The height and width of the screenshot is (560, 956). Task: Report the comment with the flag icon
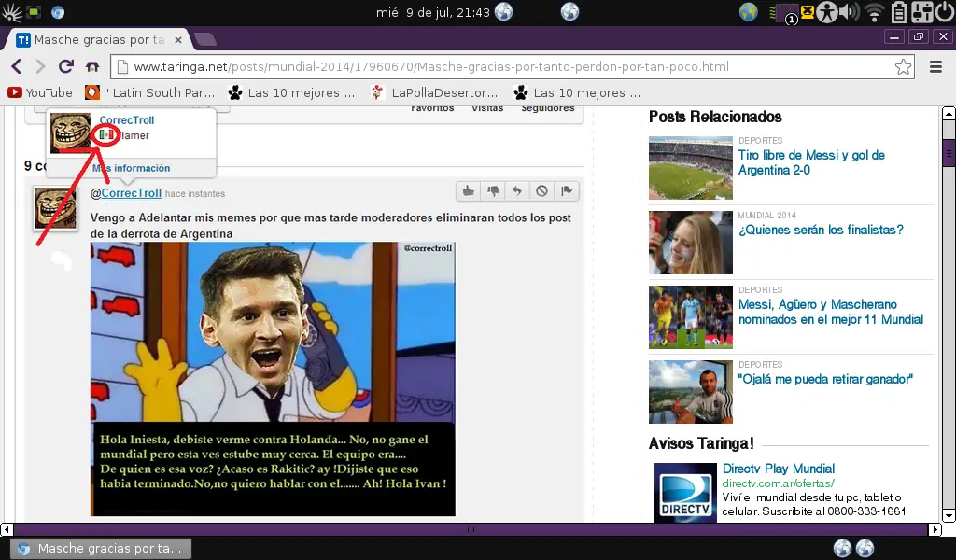click(x=567, y=190)
